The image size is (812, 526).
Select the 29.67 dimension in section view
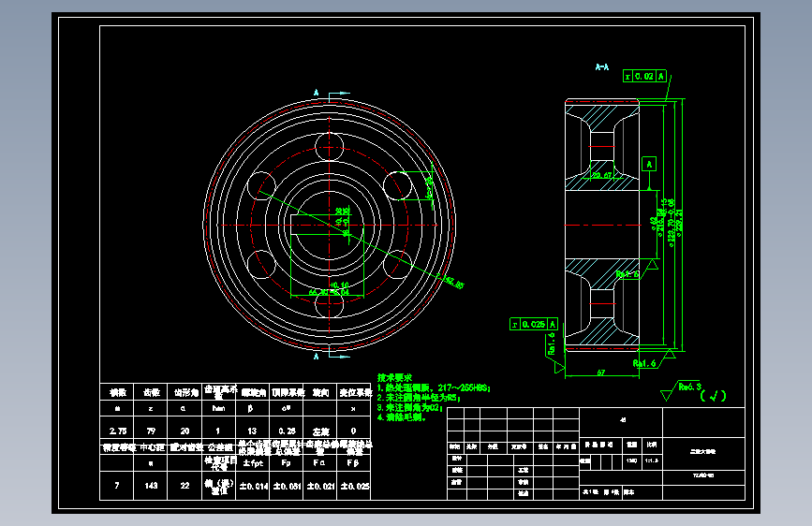pyautogui.click(x=602, y=175)
